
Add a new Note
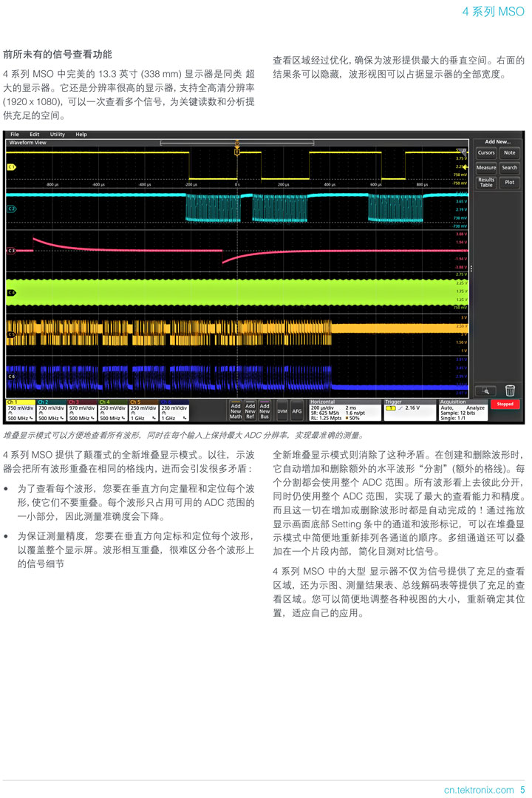point(509,152)
